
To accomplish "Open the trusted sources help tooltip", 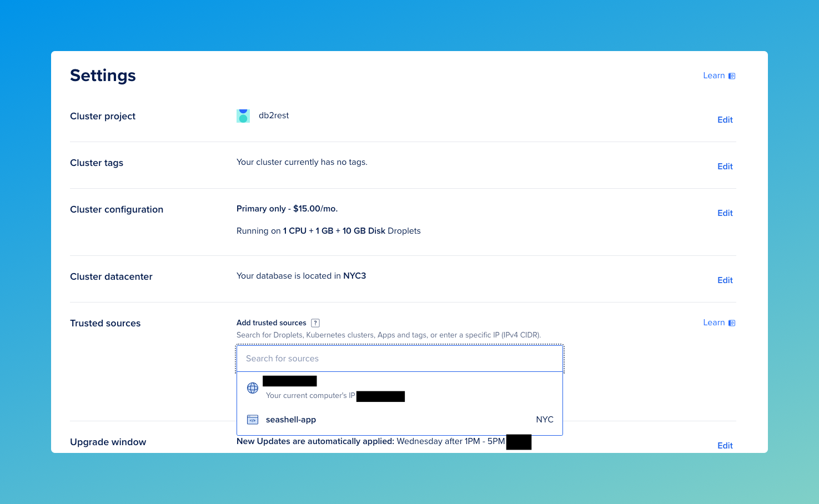I will 315,322.
